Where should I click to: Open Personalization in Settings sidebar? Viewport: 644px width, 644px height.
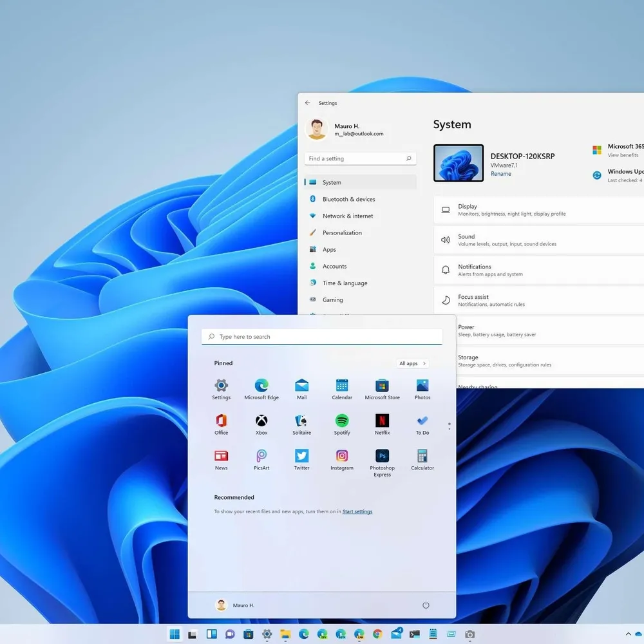pyautogui.click(x=360, y=233)
